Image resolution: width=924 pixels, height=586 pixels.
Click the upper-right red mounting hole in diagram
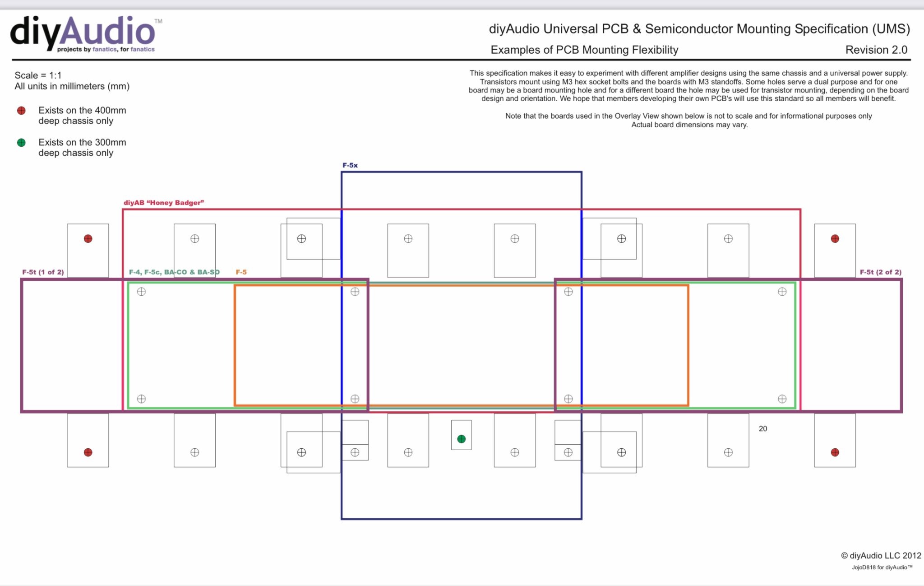835,239
